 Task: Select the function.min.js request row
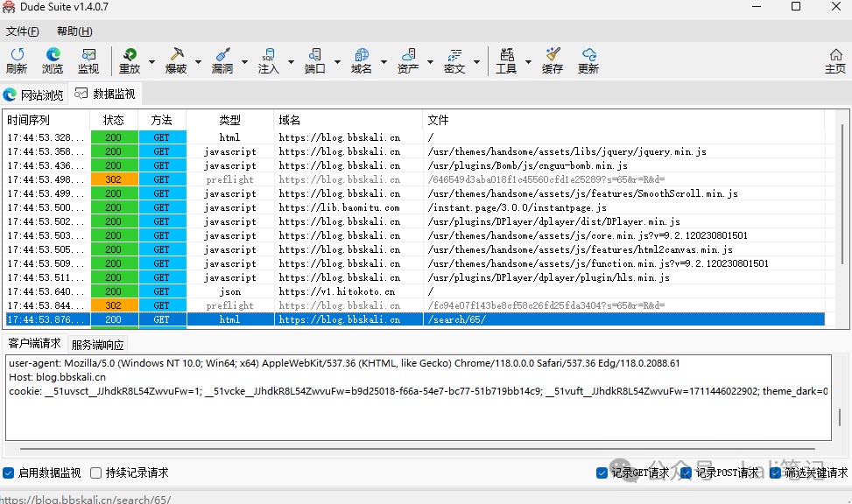[415, 263]
